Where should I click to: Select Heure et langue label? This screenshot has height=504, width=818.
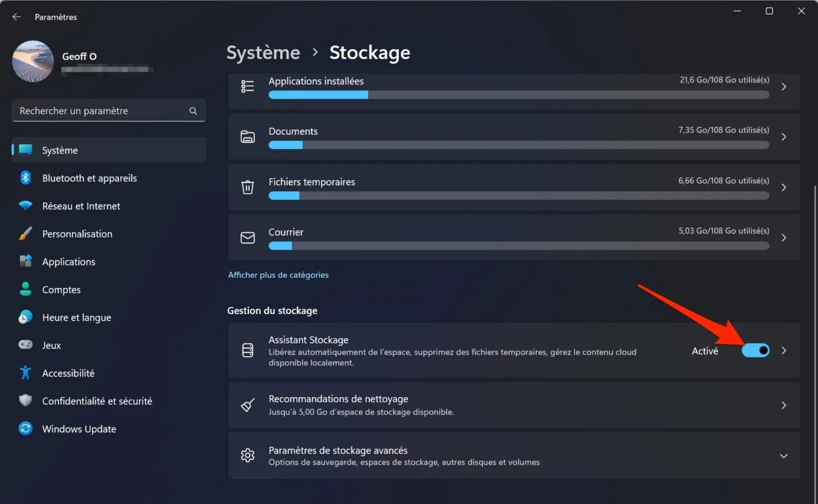click(x=76, y=318)
